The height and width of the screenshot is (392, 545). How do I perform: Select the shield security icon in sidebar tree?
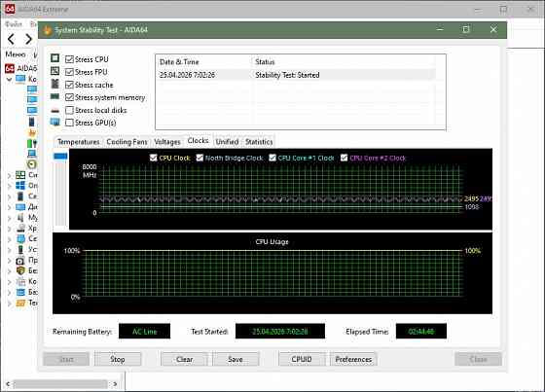tap(20, 270)
